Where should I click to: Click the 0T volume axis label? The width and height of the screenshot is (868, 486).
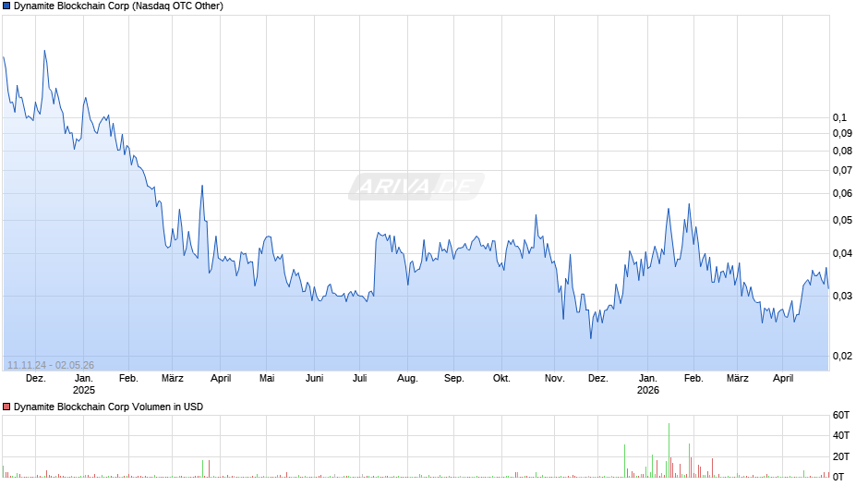[838, 477]
